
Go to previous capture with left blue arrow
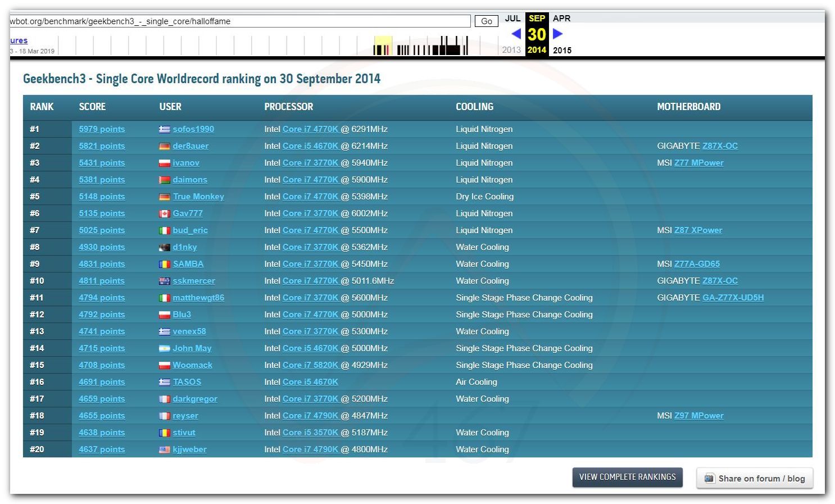coord(516,34)
